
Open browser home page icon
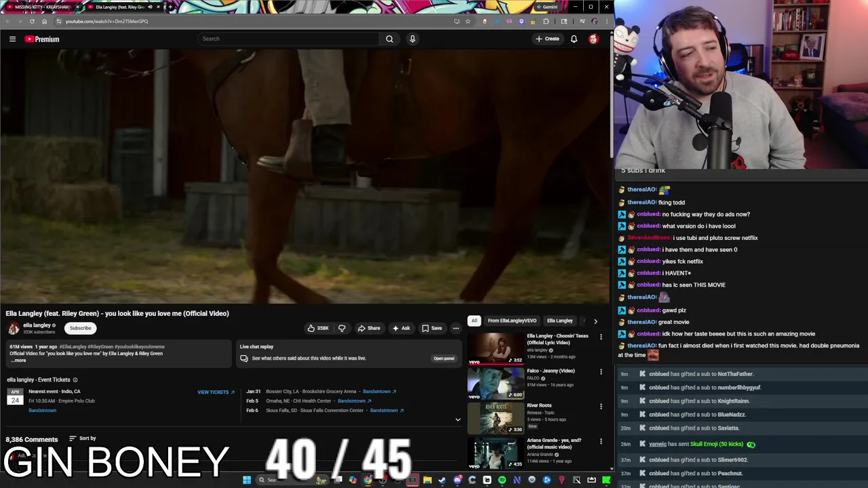coord(44,21)
